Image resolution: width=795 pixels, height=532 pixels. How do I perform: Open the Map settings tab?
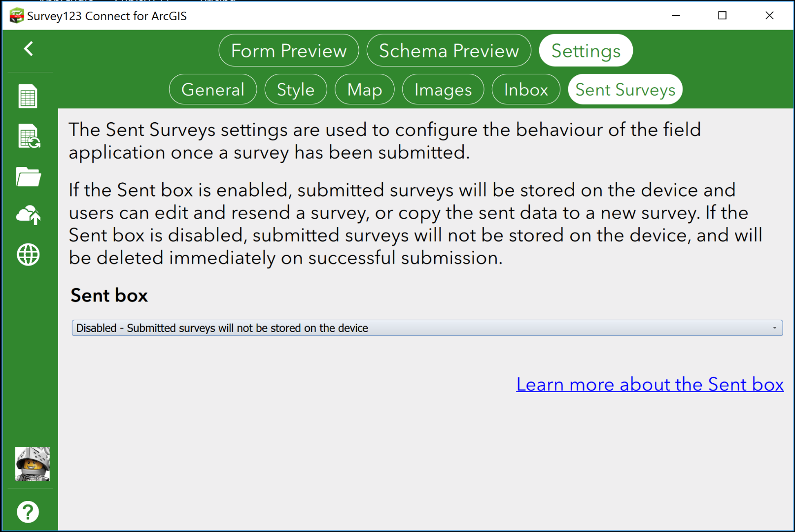click(365, 89)
